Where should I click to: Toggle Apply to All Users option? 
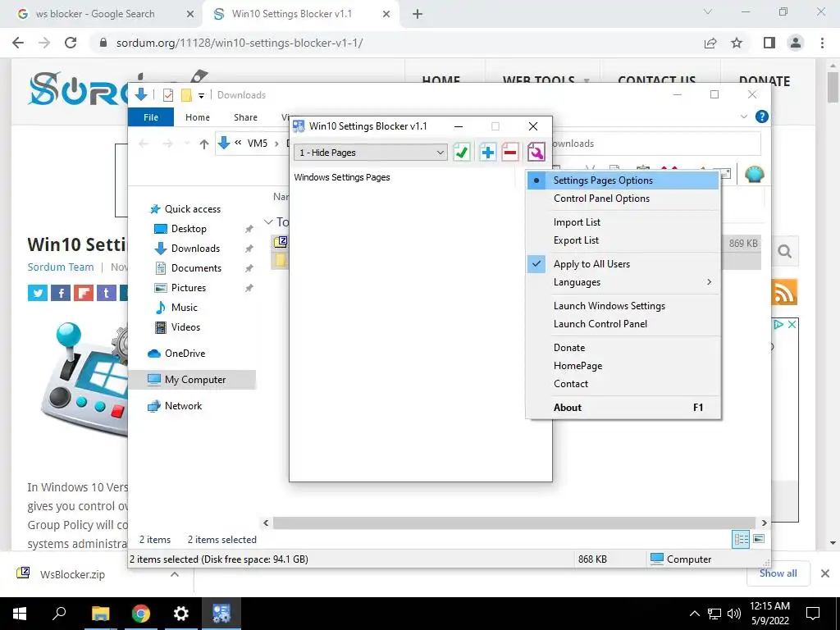(x=623, y=263)
